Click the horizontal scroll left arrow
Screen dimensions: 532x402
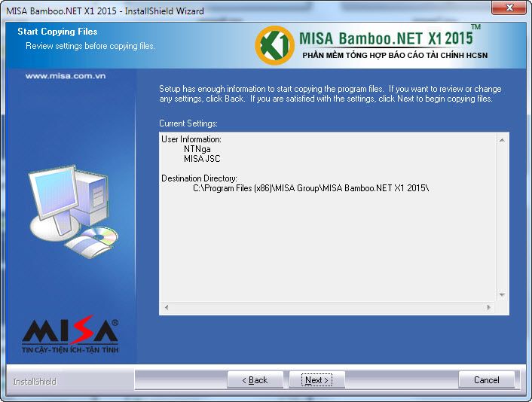tap(167, 307)
